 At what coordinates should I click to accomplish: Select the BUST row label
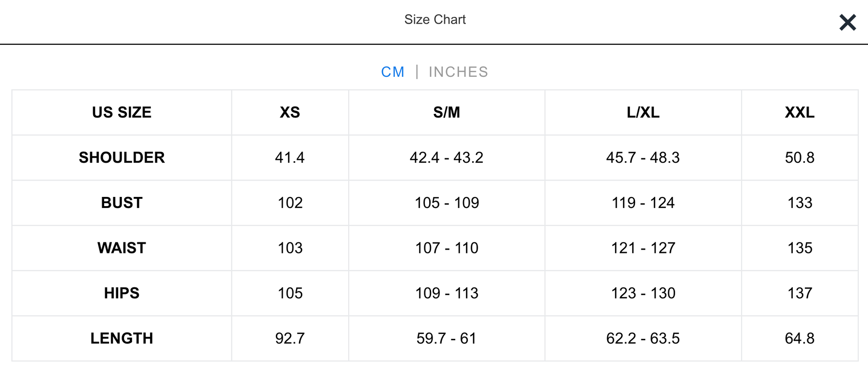(122, 203)
